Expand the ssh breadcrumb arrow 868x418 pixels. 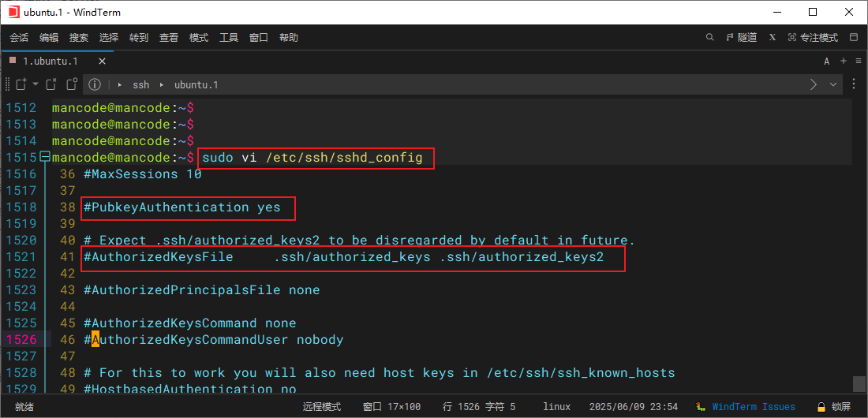(x=121, y=84)
